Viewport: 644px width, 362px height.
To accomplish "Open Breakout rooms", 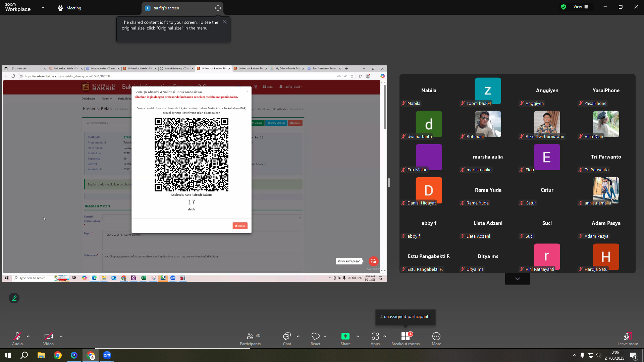I will click(x=406, y=339).
